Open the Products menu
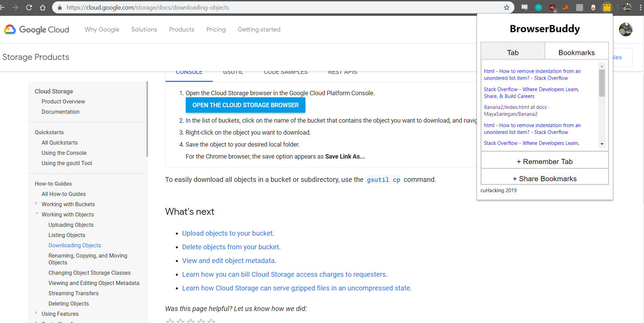Viewport: 644px width, 323px height. click(182, 29)
